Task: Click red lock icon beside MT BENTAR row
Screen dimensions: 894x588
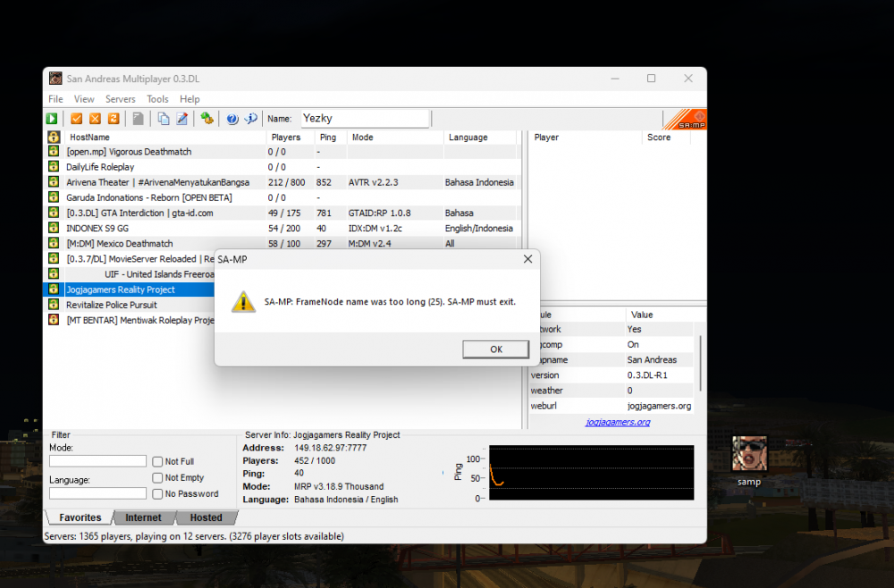Action: (54, 320)
